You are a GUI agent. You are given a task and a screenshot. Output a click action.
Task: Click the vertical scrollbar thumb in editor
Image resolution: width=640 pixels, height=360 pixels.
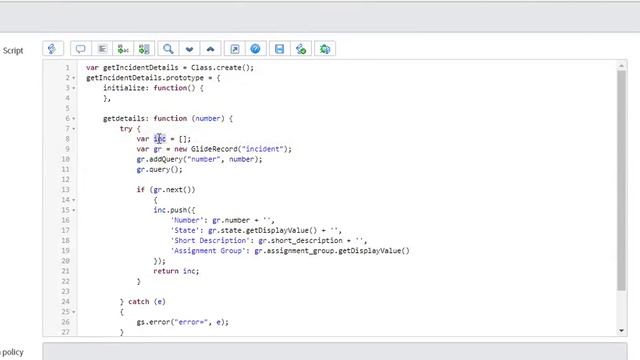pyautogui.click(x=621, y=180)
